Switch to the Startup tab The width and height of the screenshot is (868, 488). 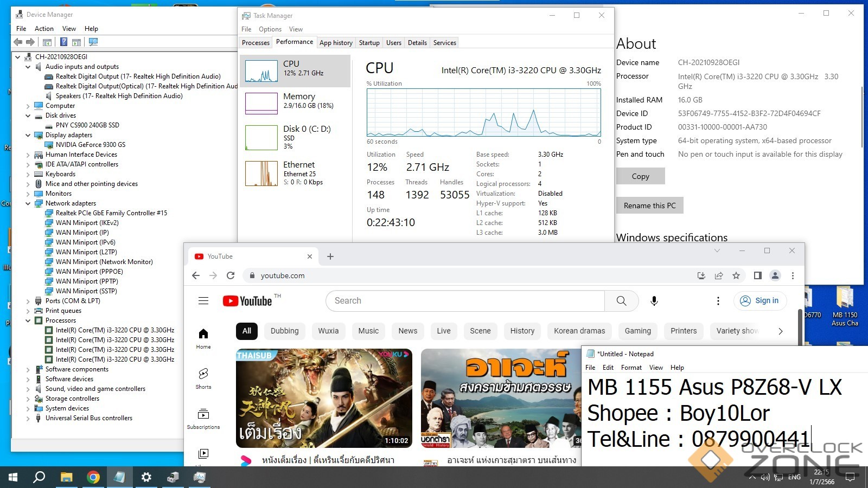click(369, 43)
